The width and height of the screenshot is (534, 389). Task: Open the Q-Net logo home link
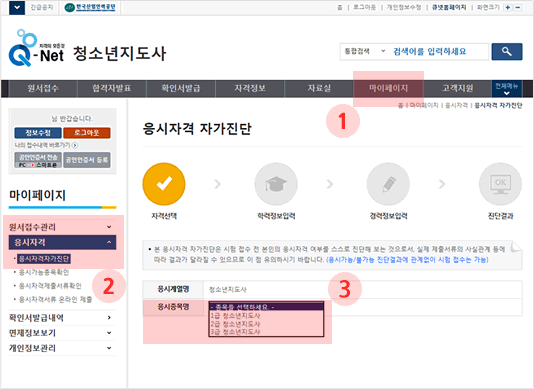(x=36, y=48)
